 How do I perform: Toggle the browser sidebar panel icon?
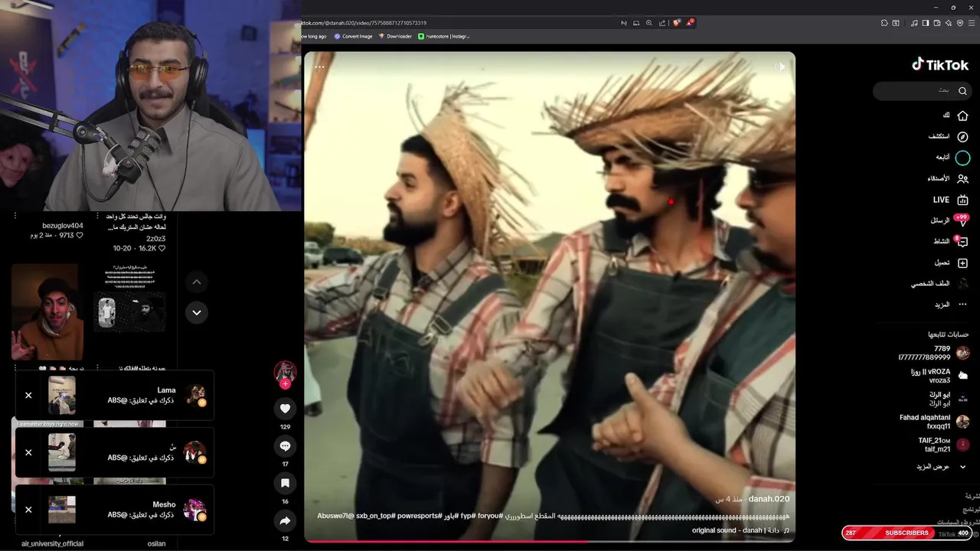coord(926,24)
